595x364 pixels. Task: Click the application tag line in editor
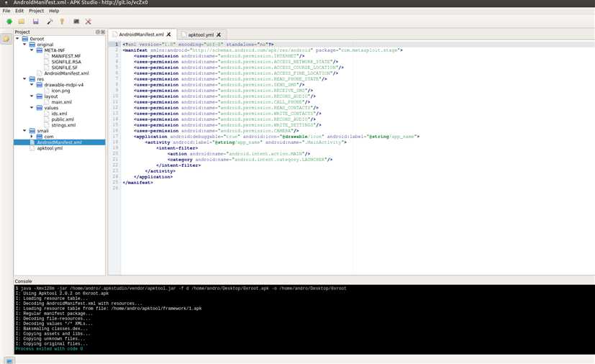[x=276, y=136]
